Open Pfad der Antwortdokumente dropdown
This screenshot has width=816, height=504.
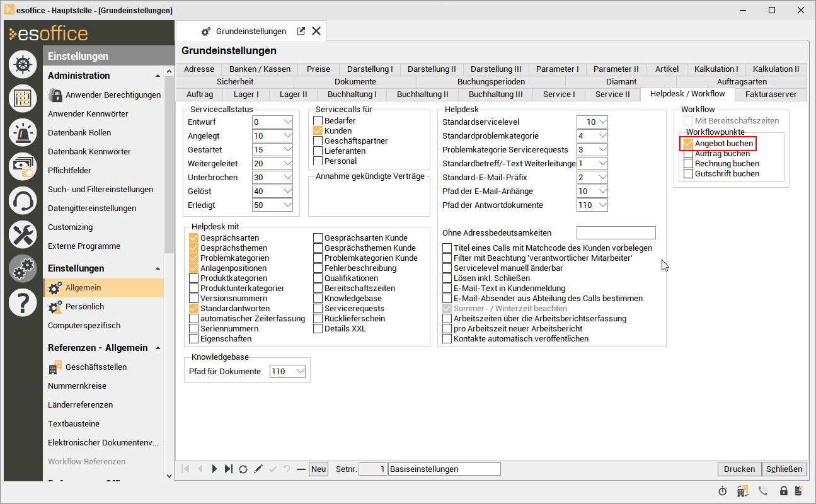[x=602, y=205]
